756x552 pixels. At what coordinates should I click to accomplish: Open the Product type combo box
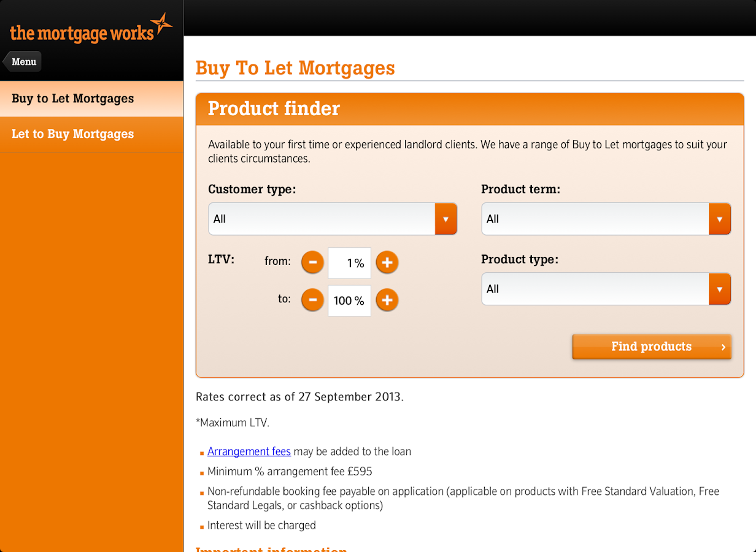606,289
